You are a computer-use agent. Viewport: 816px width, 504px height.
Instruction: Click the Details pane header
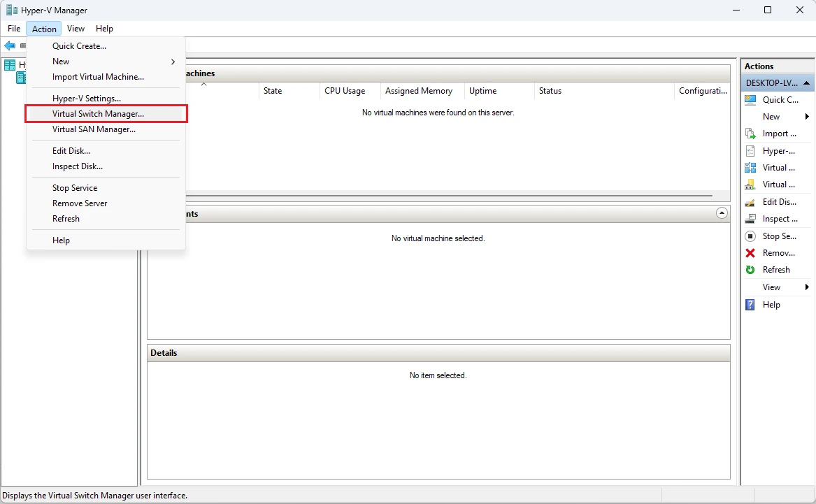438,352
